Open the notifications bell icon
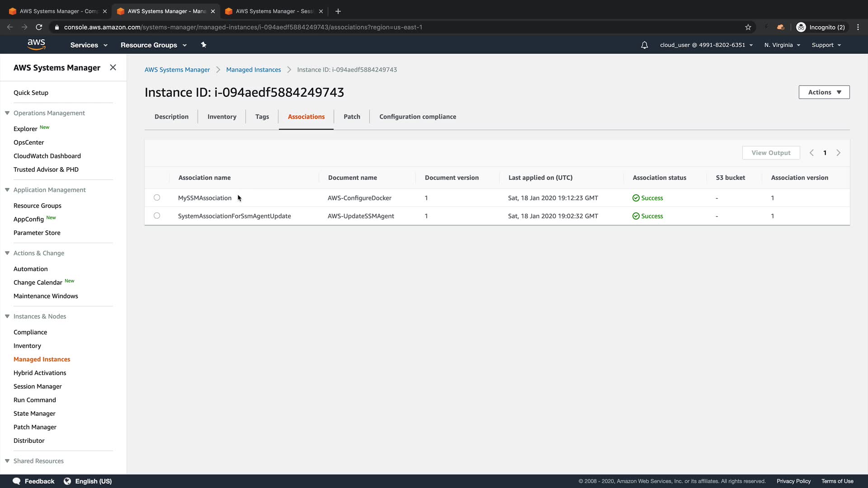Image resolution: width=868 pixels, height=488 pixels. coord(644,45)
